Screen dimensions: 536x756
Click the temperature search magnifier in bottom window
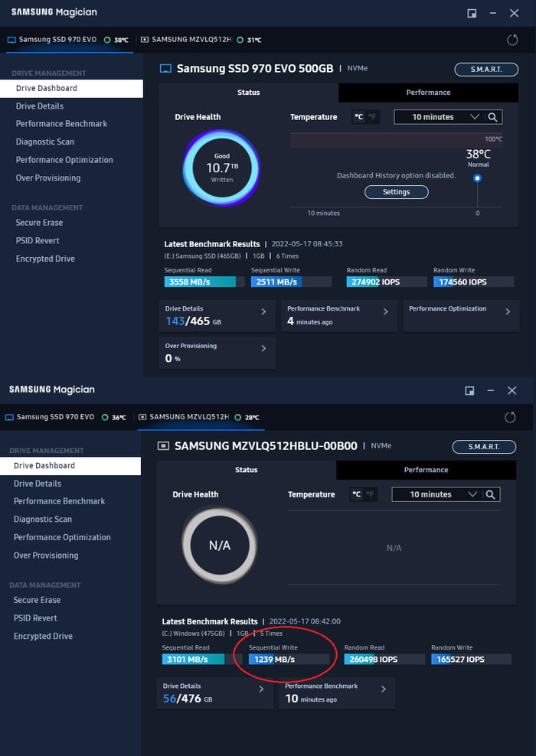coord(491,494)
